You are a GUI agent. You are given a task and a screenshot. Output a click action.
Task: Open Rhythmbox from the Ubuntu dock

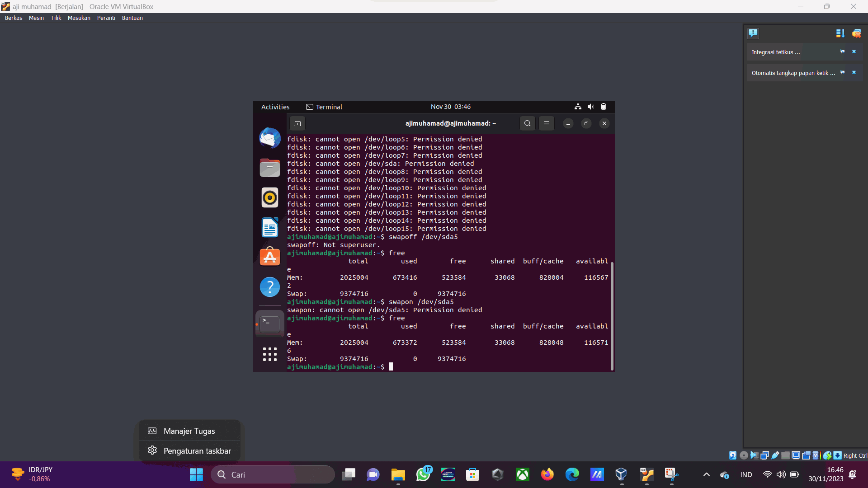(270, 197)
